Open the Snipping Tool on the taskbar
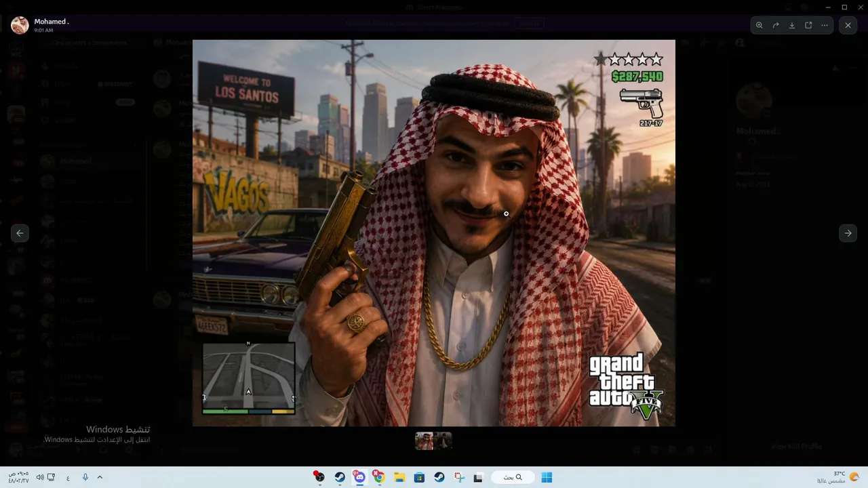868x488 pixels. click(459, 477)
